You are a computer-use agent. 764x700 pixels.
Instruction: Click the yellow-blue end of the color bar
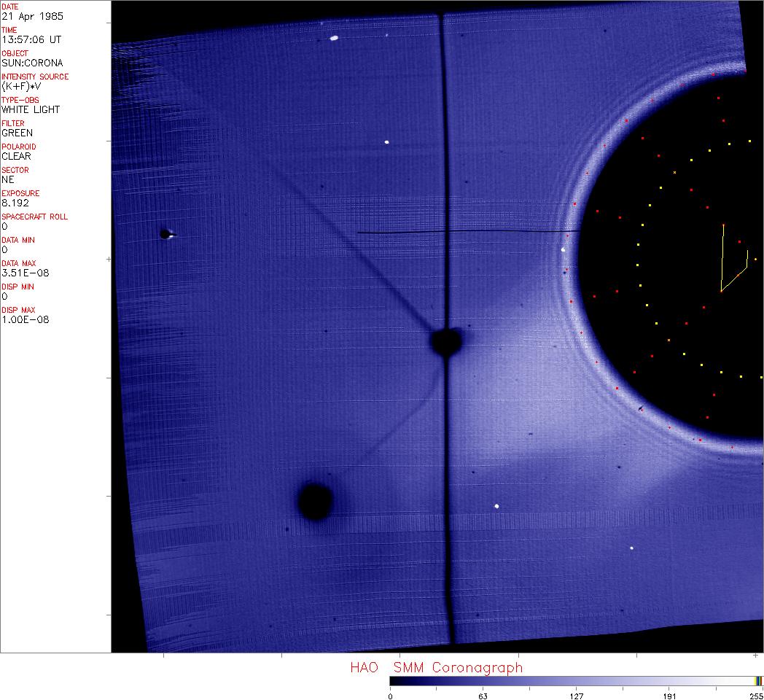coord(759,681)
